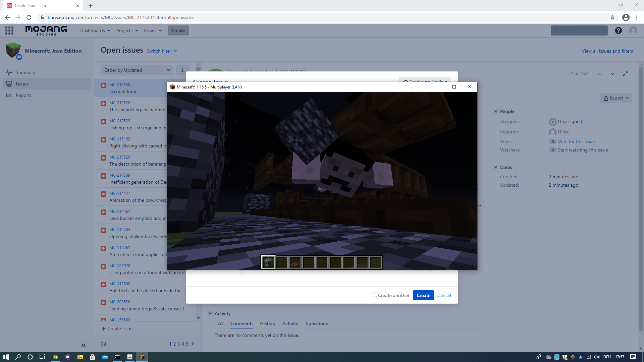Click the blue Create button in dialog

point(423,295)
